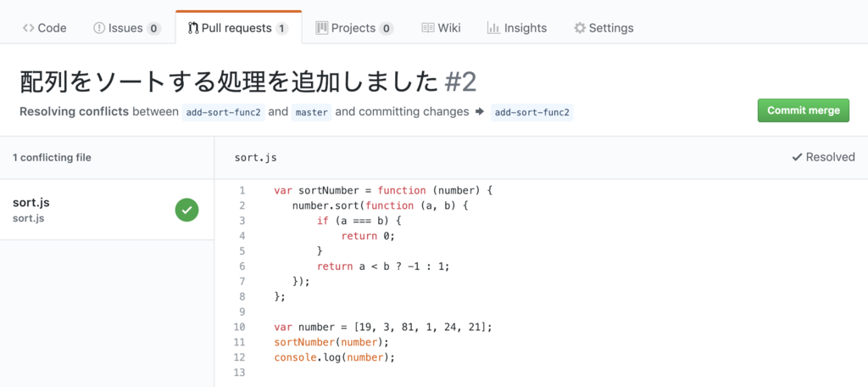Open the Wiki tab

pyautogui.click(x=441, y=28)
